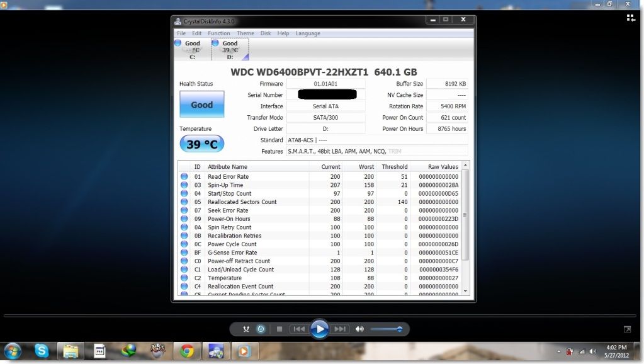644x364 pixels.
Task: Open Windows Explorer folder in taskbar
Action: [x=71, y=351]
